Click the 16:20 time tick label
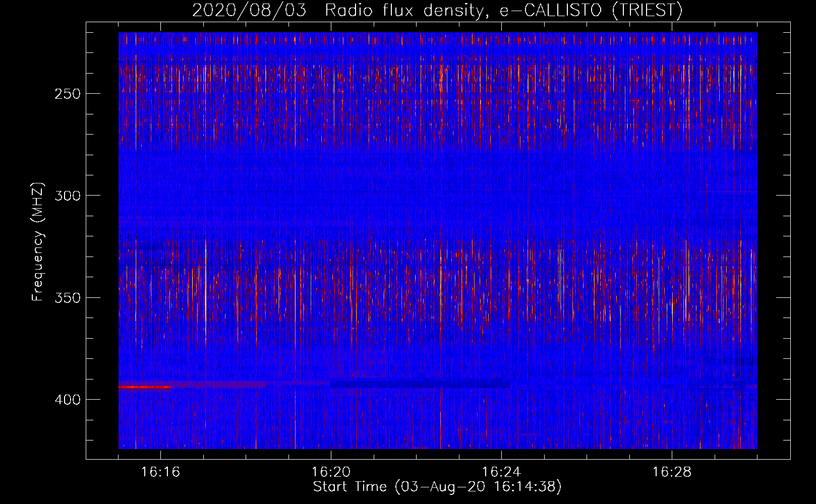 [x=331, y=472]
